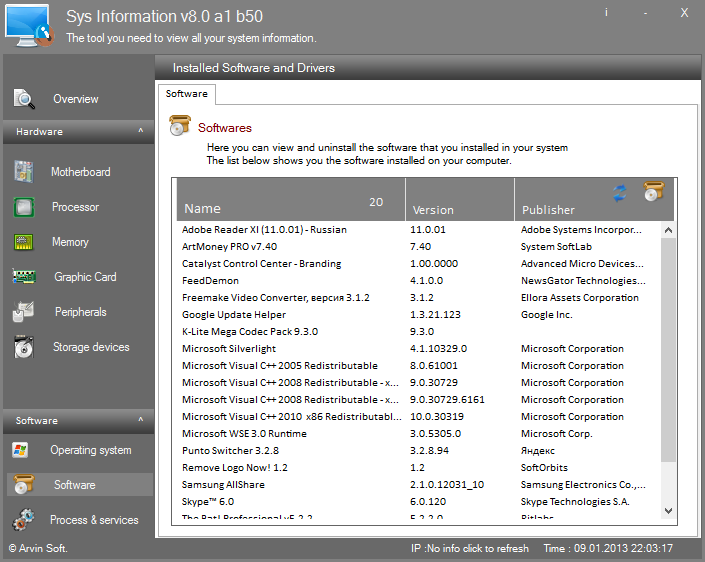This screenshot has width=705, height=562.
Task: Go to the Overview page
Action: 76,99
